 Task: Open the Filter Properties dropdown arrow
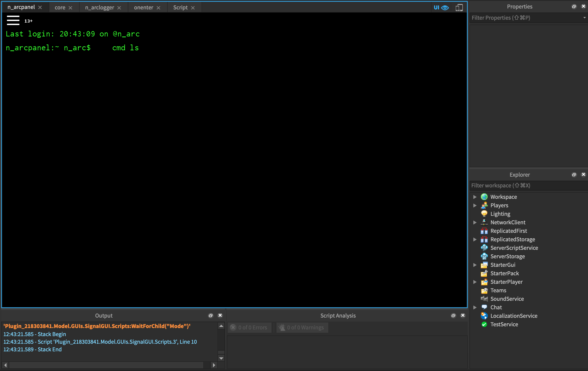[584, 18]
